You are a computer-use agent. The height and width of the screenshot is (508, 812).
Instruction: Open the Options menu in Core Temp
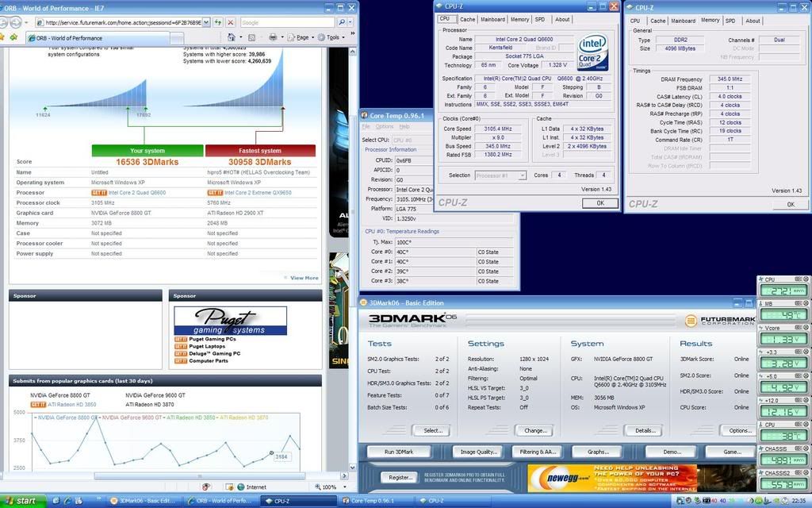click(x=385, y=126)
